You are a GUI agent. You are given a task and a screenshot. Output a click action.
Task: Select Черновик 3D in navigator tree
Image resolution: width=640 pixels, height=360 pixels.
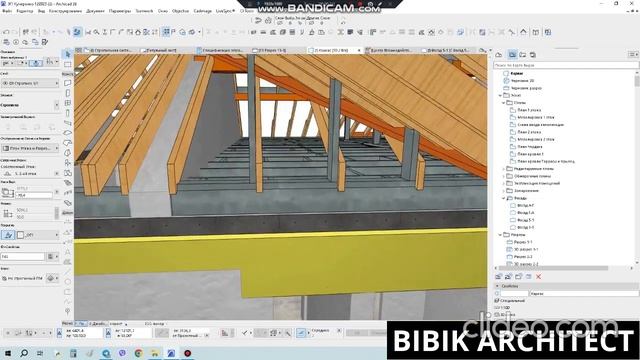[x=522, y=81]
